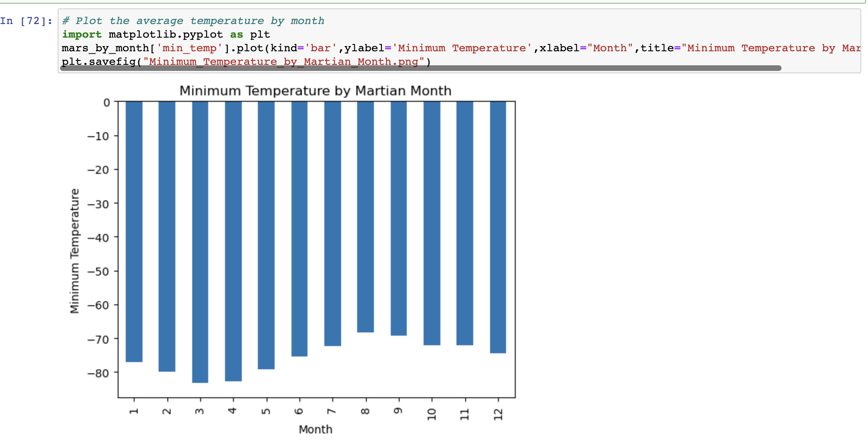Image resolution: width=868 pixels, height=445 pixels.
Task: Click the bar for month 1
Action: coord(135,224)
